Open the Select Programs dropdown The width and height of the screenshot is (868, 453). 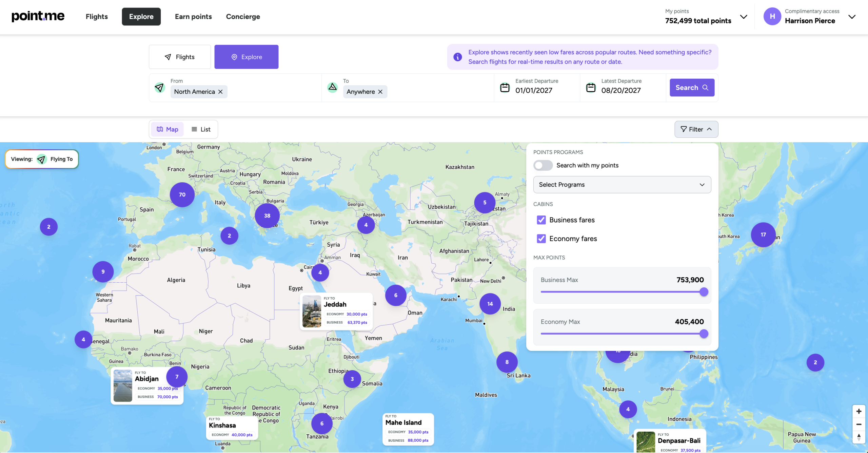tap(622, 185)
